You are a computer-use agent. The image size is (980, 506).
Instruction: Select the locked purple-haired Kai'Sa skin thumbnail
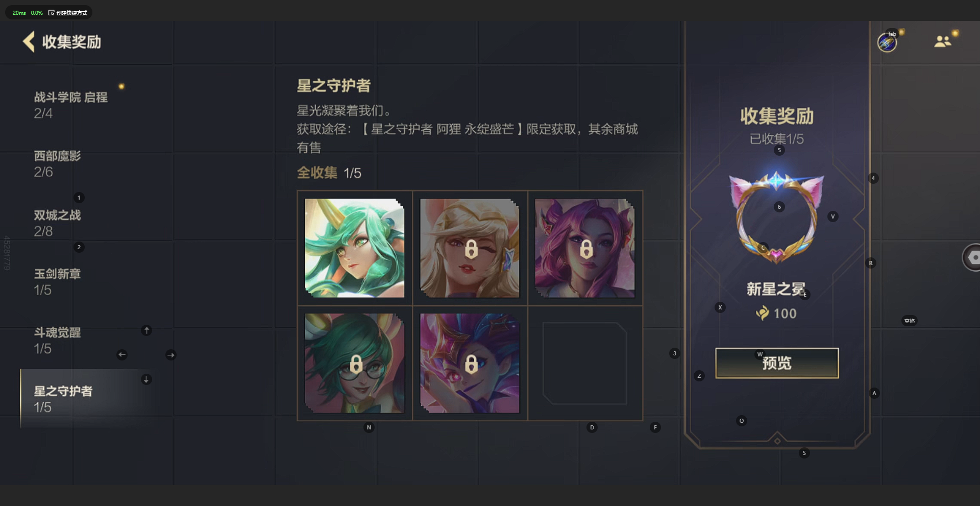pyautogui.click(x=585, y=248)
